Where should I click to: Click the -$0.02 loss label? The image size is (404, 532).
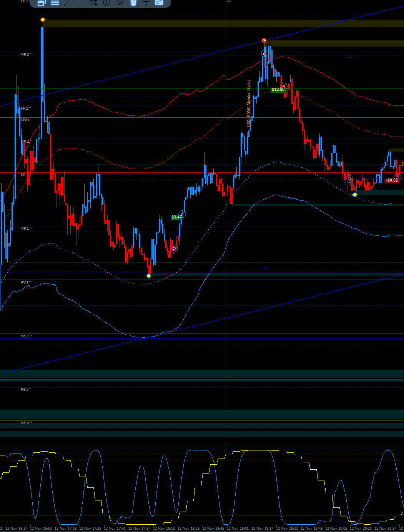click(x=392, y=180)
